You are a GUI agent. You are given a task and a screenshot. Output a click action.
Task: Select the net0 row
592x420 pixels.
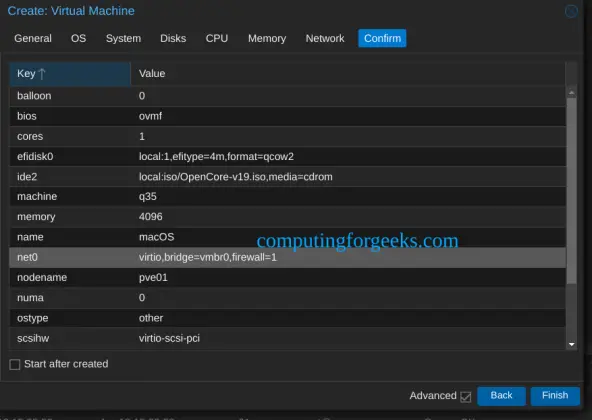pos(287,258)
